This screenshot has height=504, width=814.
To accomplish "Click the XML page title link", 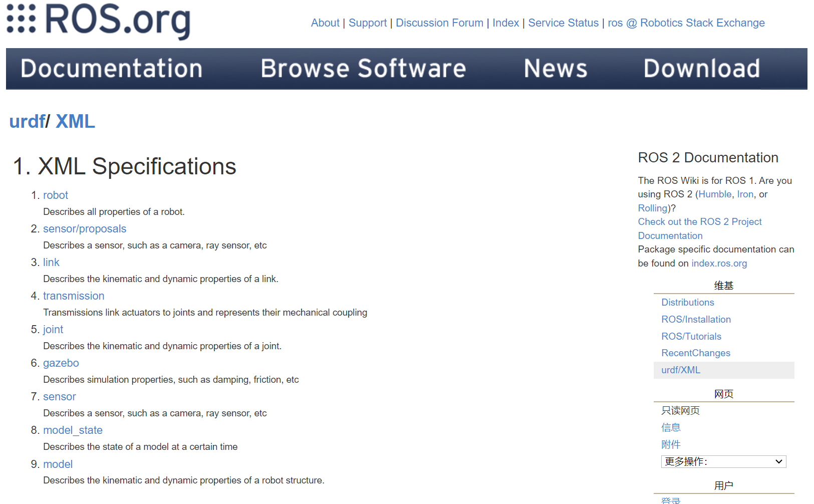I will 75,121.
